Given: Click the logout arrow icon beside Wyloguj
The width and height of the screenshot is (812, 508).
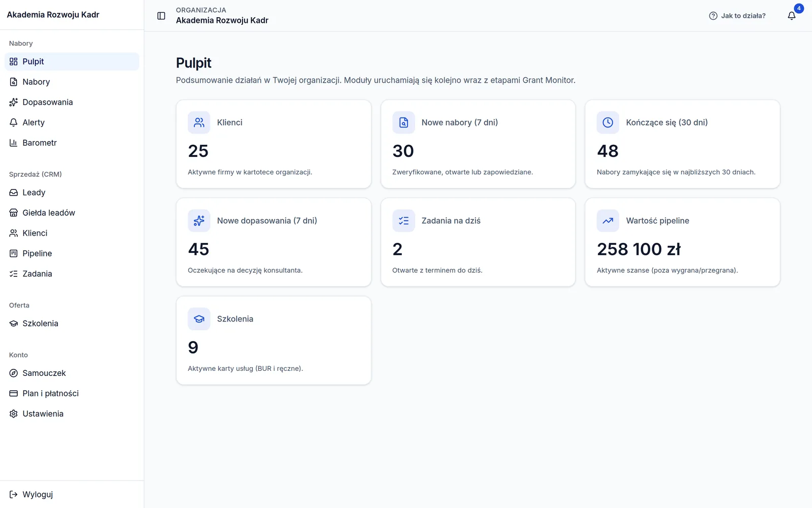Looking at the screenshot, I should pyautogui.click(x=14, y=494).
